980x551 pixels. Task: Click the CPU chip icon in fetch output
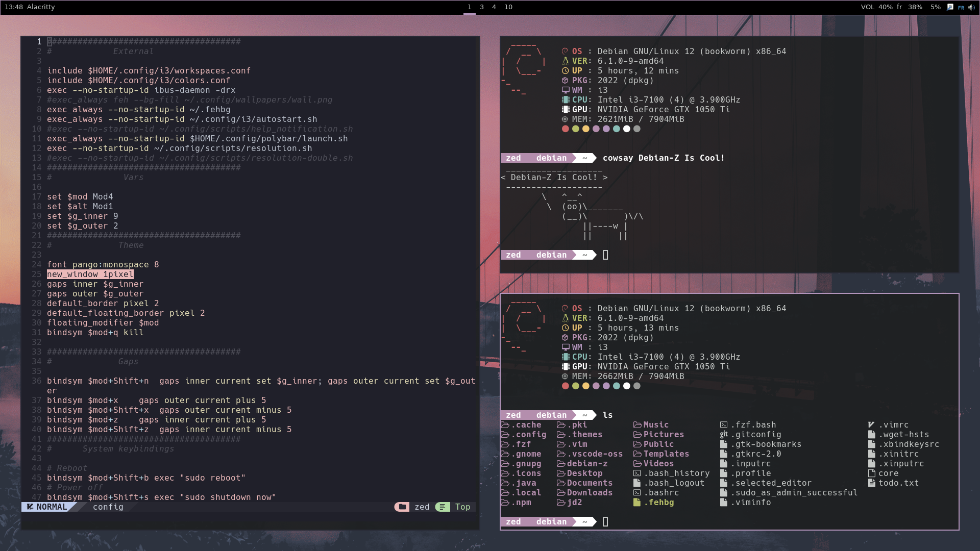(566, 99)
